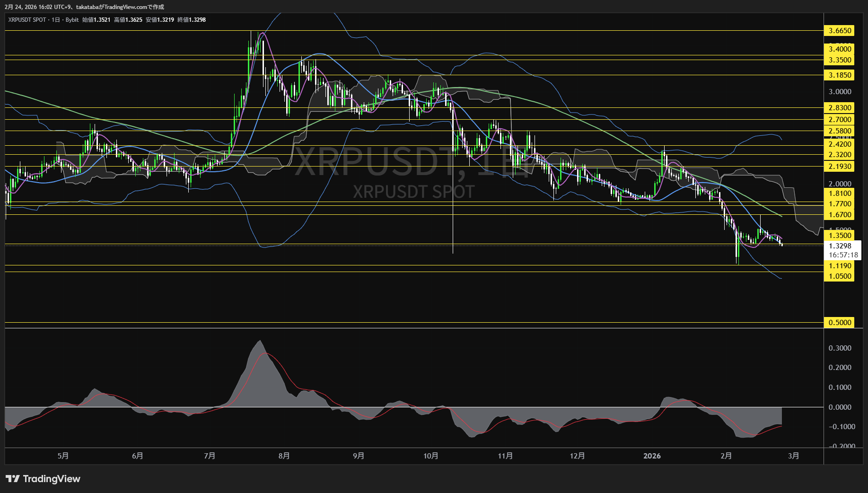Click the 10月 label on time axis
The image size is (868, 493).
pos(430,456)
